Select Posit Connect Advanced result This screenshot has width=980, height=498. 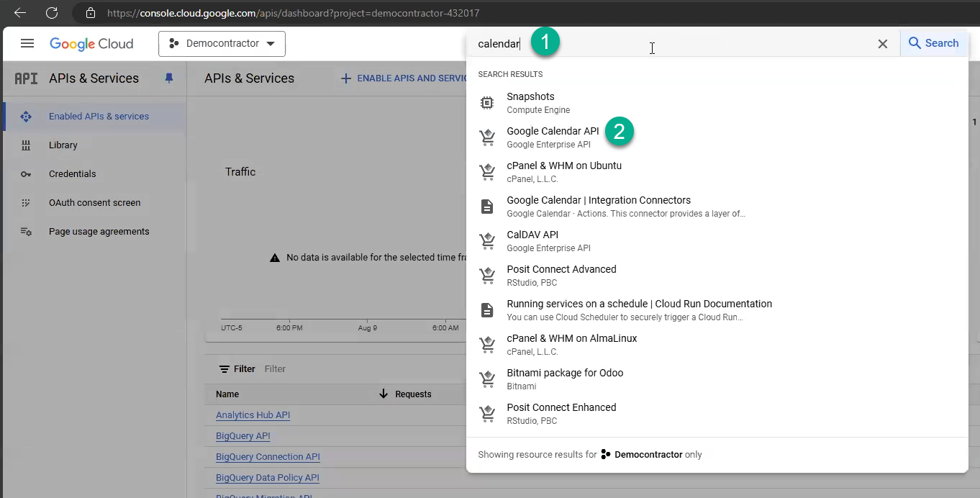coord(717,276)
